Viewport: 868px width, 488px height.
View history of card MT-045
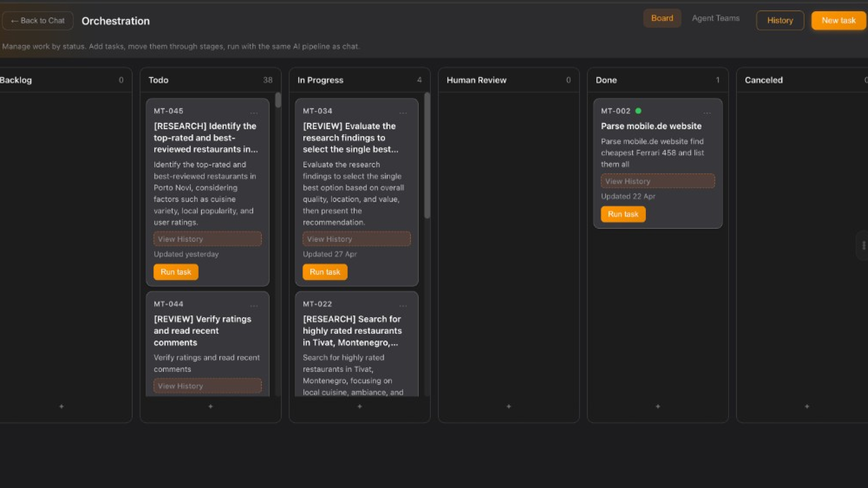click(208, 239)
